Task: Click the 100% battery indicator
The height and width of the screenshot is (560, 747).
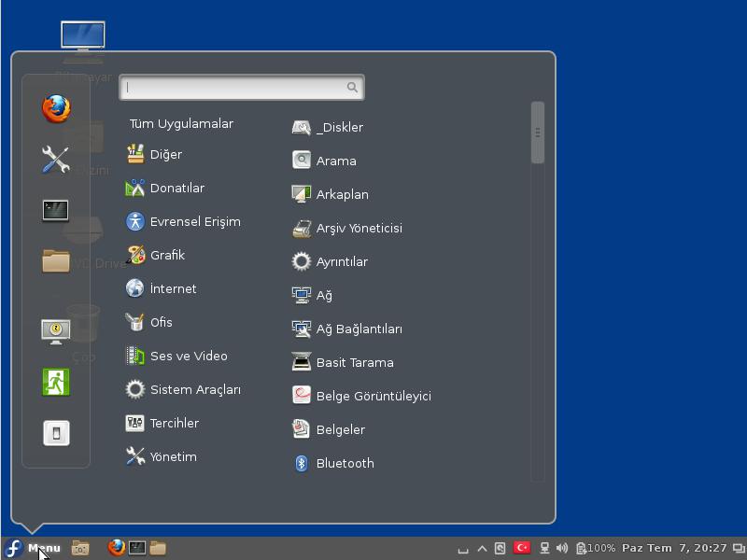Action: point(592,549)
